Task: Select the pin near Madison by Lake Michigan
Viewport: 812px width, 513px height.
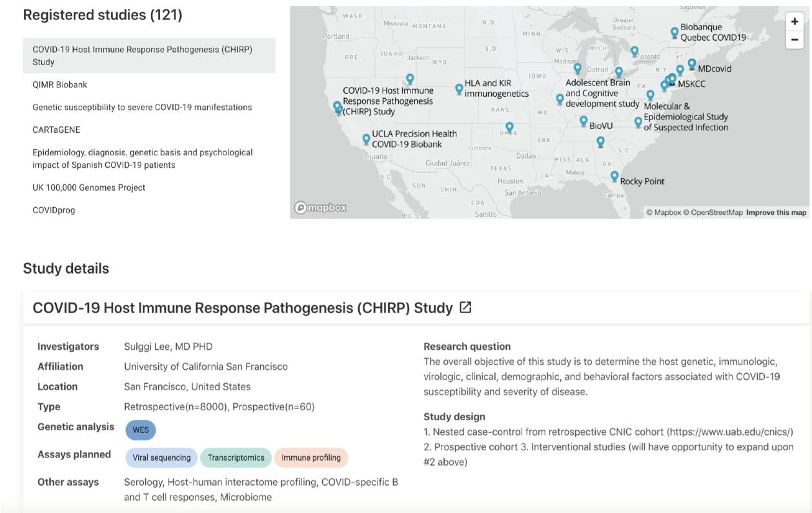Action: point(578,68)
